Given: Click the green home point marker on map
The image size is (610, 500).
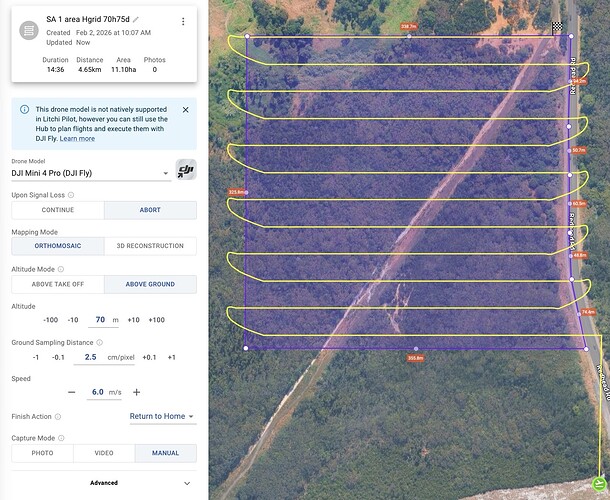Looking at the screenshot, I should click(598, 486).
